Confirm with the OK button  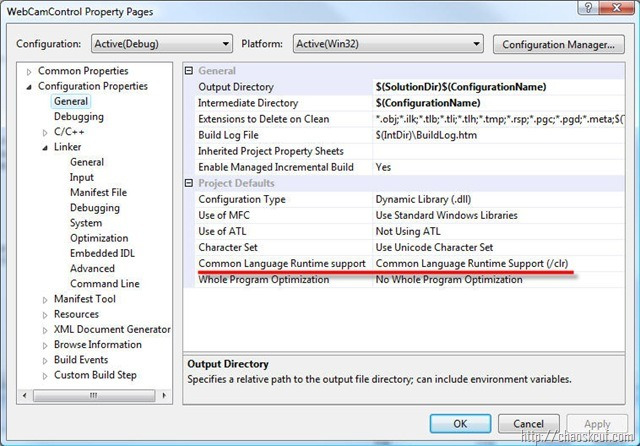point(460,424)
